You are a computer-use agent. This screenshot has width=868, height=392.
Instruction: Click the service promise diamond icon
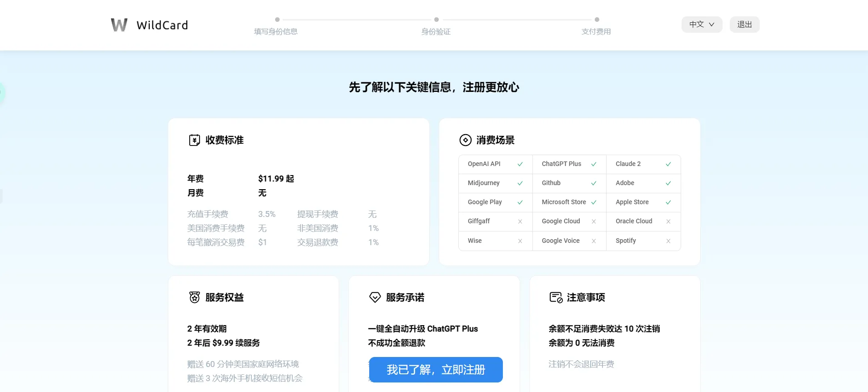(375, 297)
